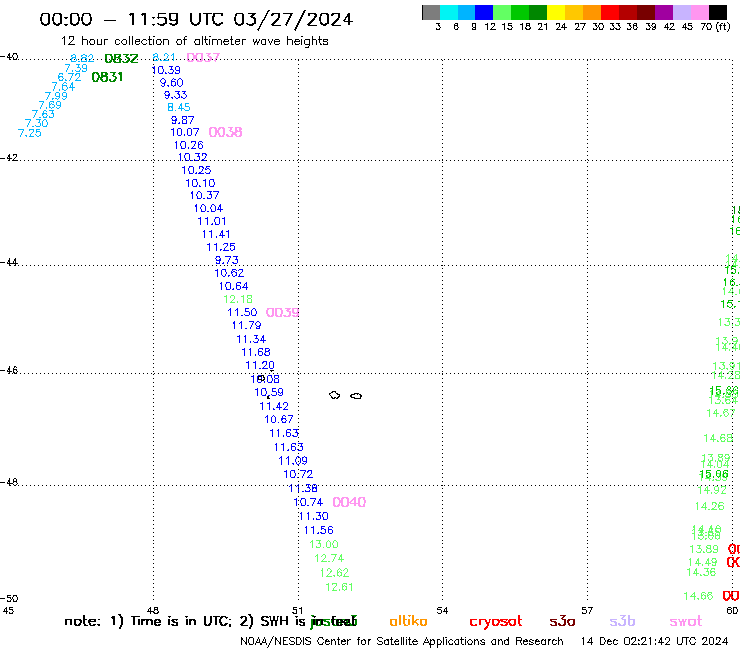Click the light blue value 7.25
This screenshot has height=650, width=740.
coord(30,133)
